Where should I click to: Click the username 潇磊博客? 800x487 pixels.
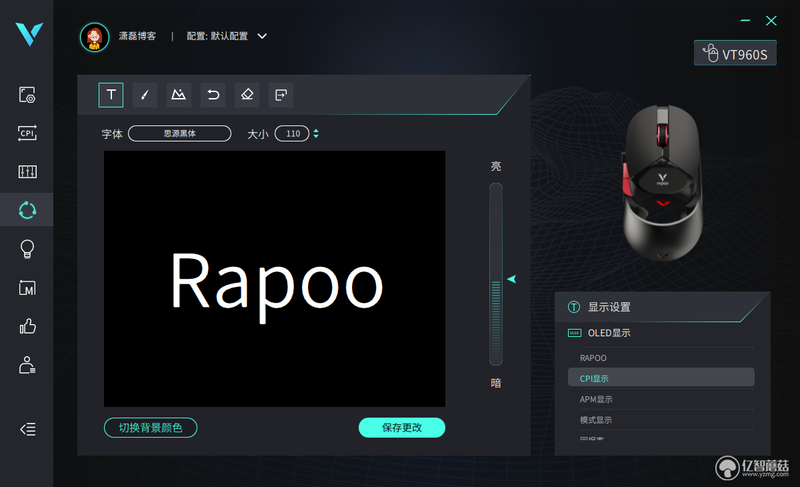pos(137,36)
